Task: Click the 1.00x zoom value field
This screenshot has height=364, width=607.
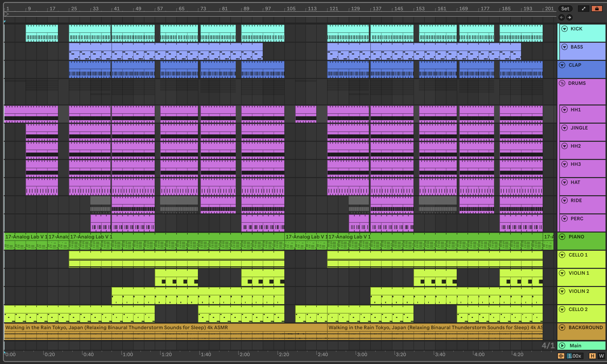Action: click(x=575, y=356)
